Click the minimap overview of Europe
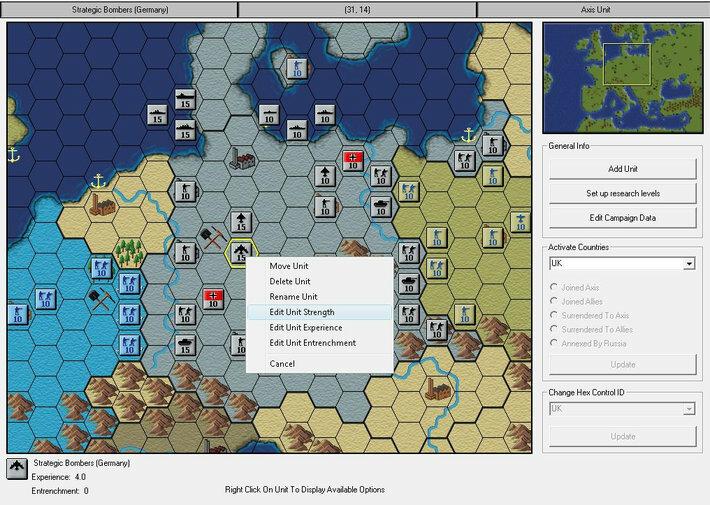The width and height of the screenshot is (710, 505). pos(623,78)
